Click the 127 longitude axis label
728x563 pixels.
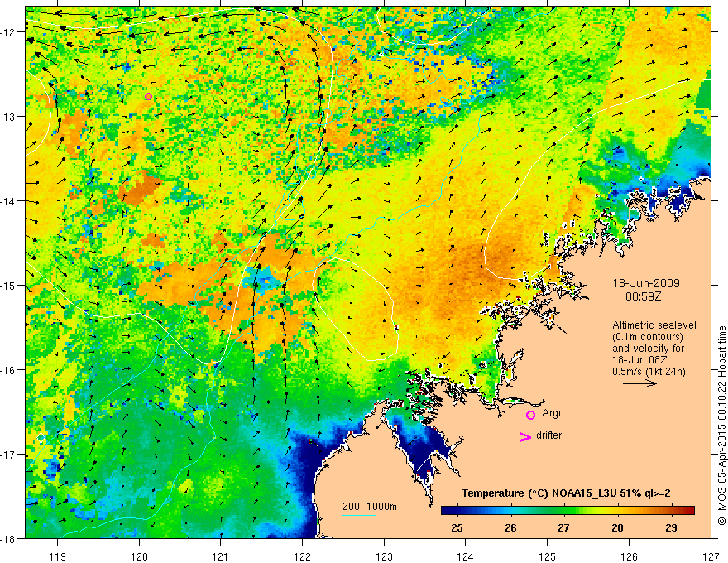[711, 556]
